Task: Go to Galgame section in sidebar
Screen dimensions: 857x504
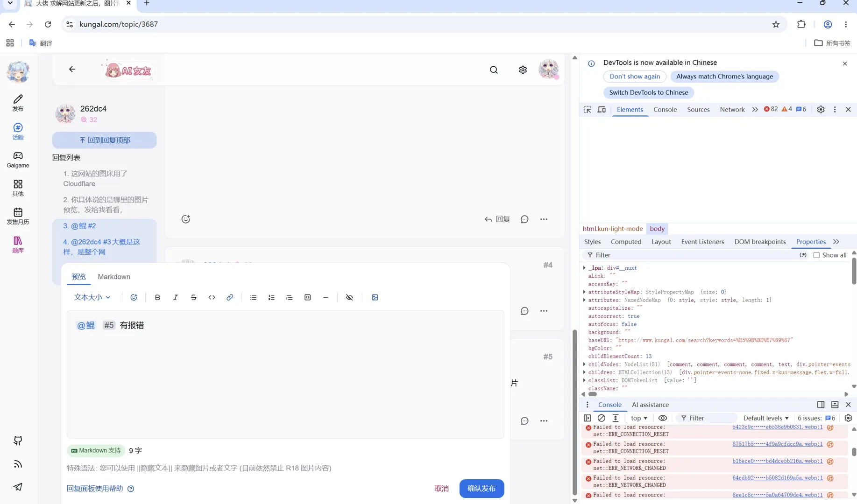Action: (x=18, y=160)
